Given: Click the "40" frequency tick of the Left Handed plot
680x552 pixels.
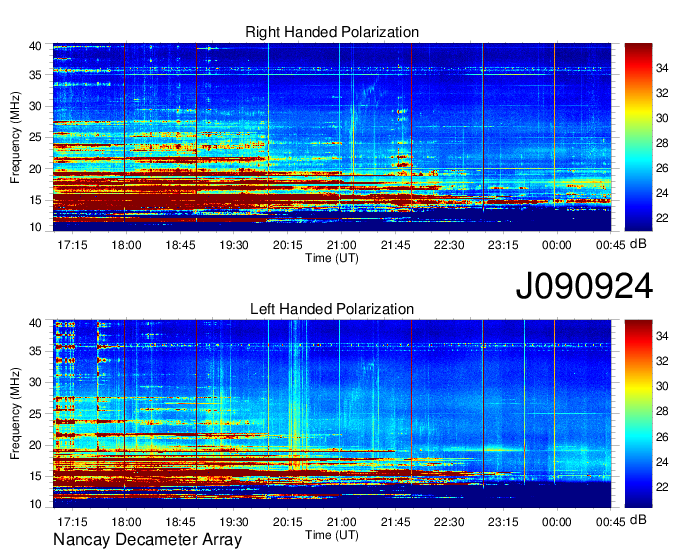Looking at the screenshot, I should click(x=36, y=323).
